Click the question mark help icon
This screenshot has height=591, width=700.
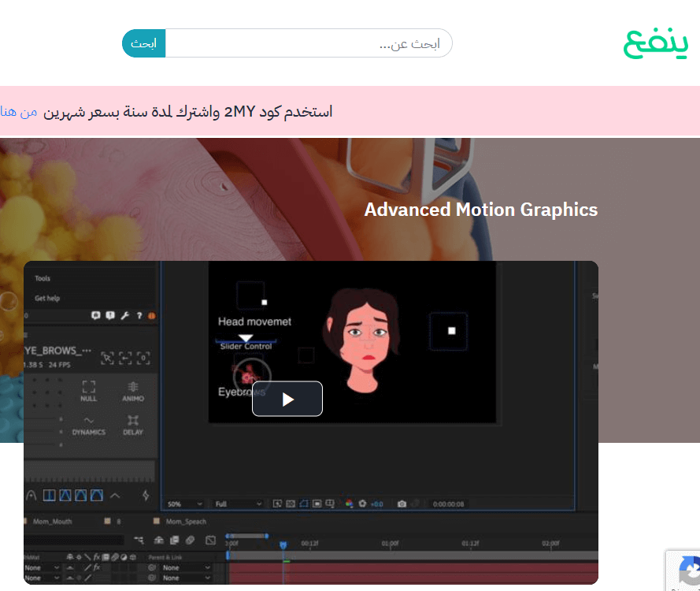tap(139, 316)
